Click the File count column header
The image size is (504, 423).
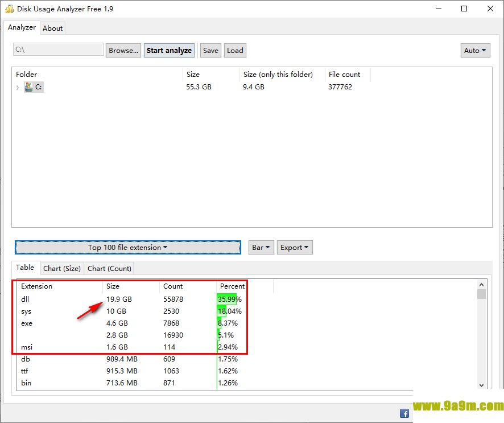(x=348, y=75)
